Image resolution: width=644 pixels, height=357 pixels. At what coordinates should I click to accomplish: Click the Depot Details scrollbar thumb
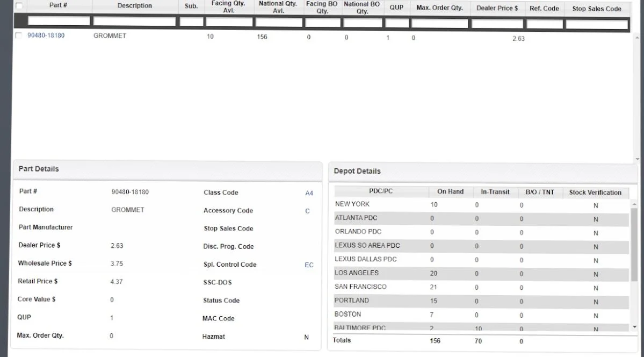[634, 245]
